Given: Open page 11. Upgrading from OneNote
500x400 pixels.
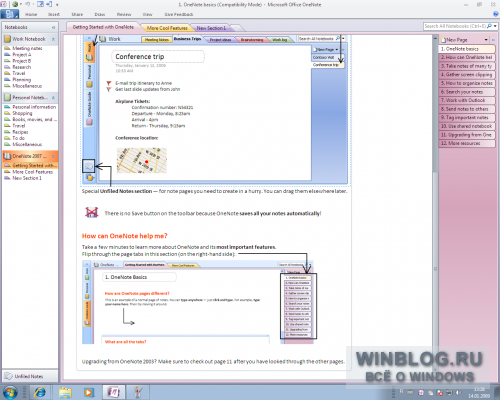Looking at the screenshot, I should pos(467,135).
